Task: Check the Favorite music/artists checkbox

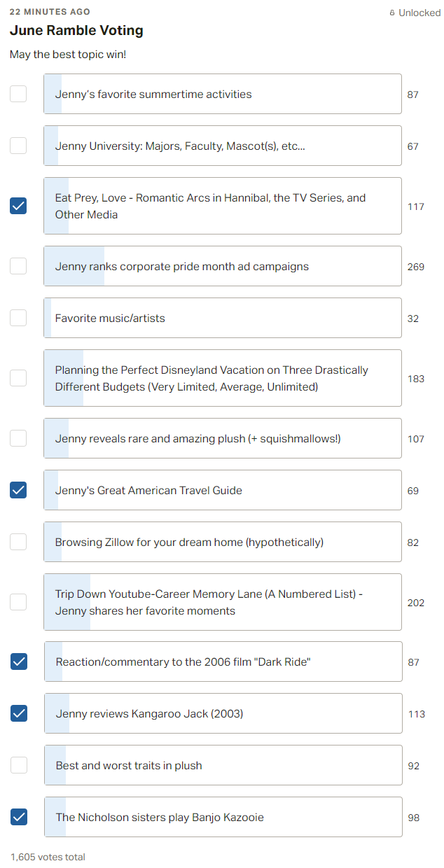Action: [x=18, y=318]
